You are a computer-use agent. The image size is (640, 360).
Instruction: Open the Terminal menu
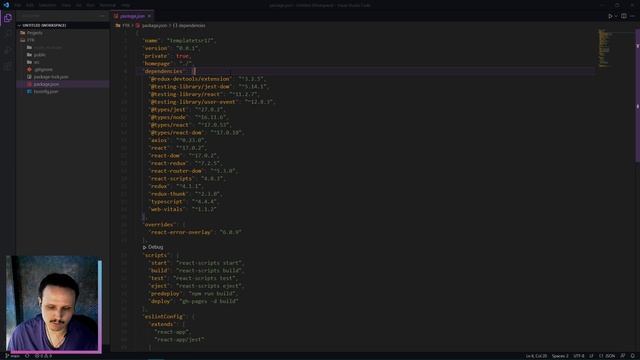point(108,5)
